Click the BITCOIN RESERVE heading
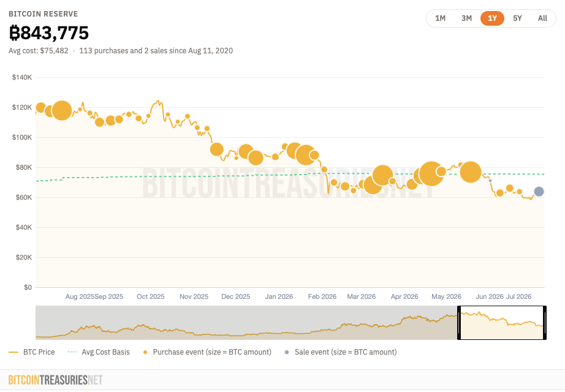Viewport: 565px width, 392px height. [x=44, y=14]
